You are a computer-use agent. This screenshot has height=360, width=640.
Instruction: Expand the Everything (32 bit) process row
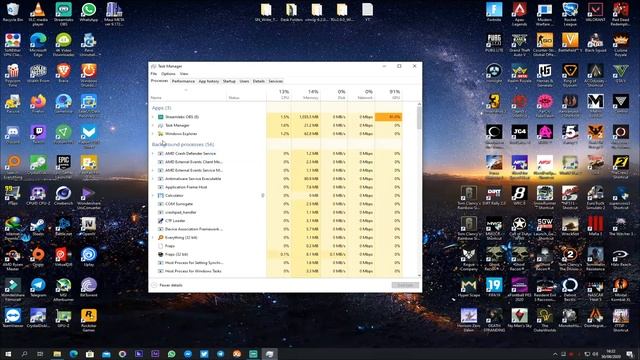153,237
